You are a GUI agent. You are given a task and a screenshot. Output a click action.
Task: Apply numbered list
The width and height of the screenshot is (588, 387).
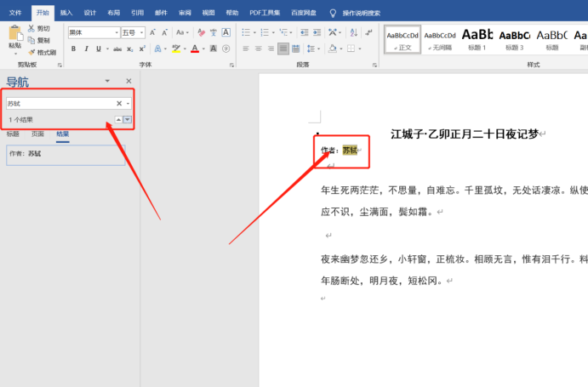tap(265, 32)
